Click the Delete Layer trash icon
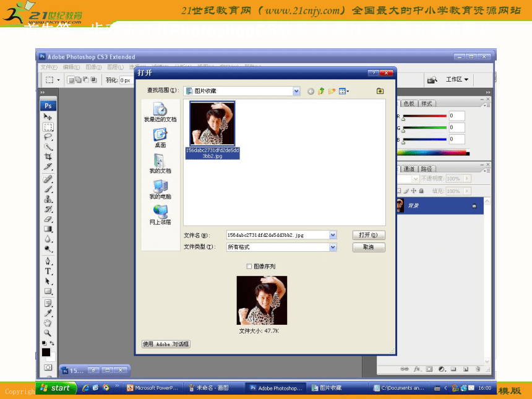The width and height of the screenshot is (532, 399). [x=478, y=369]
